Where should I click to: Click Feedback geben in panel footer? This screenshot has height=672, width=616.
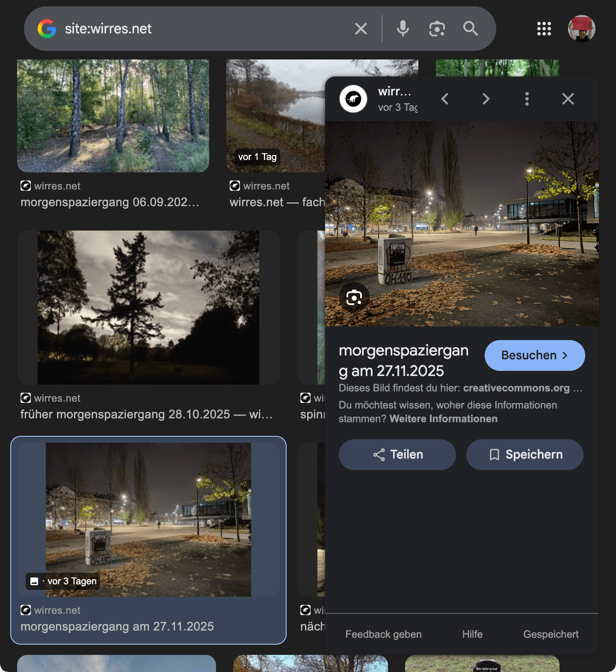click(383, 634)
